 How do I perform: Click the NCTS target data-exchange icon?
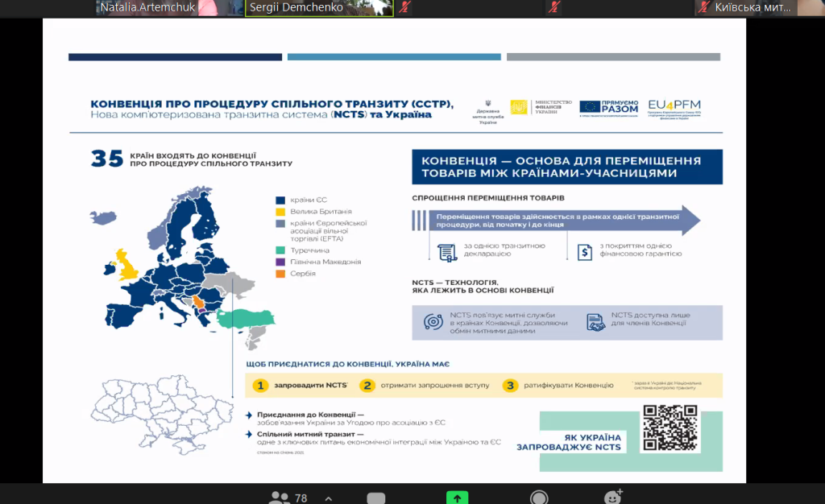pos(433,321)
